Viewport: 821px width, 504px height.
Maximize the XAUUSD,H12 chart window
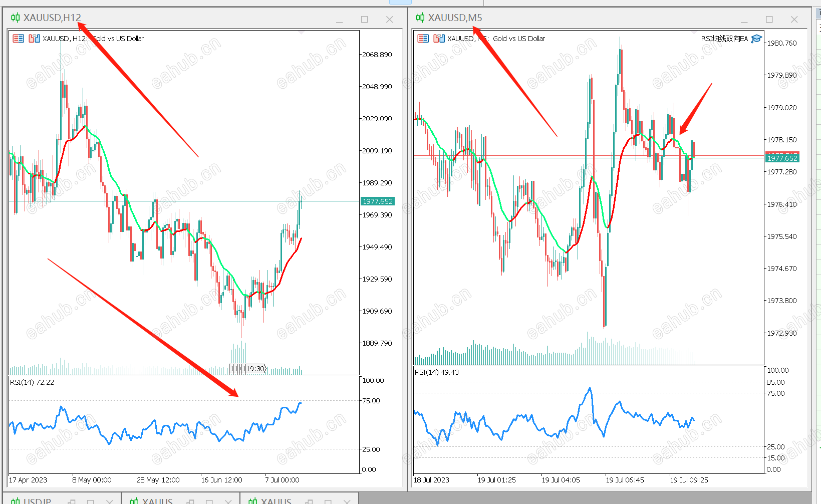point(365,20)
